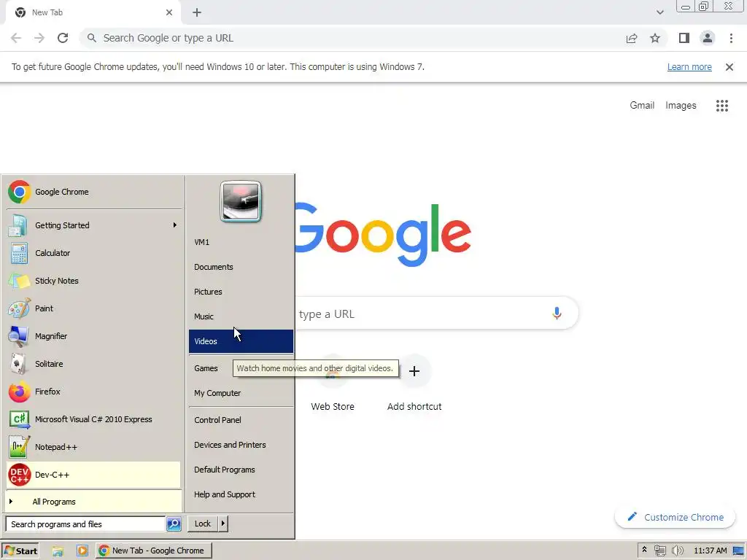The height and width of the screenshot is (560, 747).
Task: Focus Search programs and files box
Action: [85, 524]
